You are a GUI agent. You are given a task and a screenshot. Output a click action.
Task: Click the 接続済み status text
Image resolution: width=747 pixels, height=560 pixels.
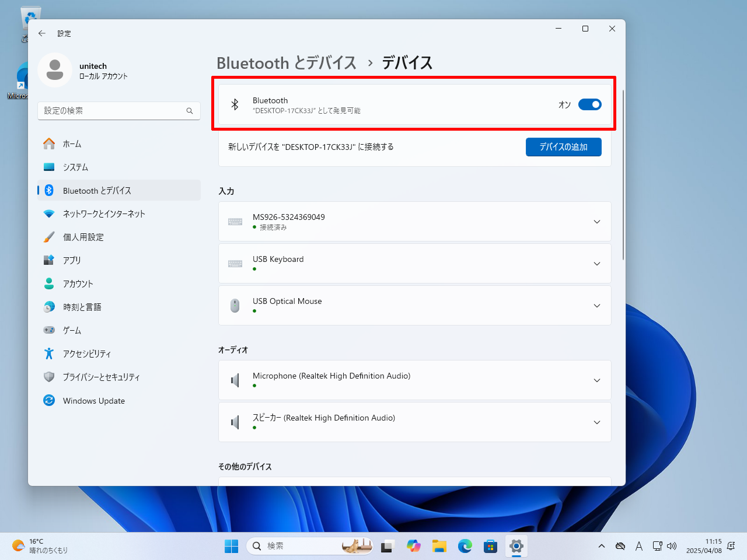[273, 228]
